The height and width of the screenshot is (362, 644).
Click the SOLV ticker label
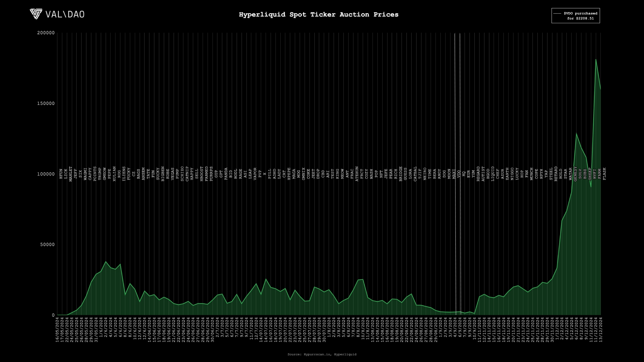(580, 174)
